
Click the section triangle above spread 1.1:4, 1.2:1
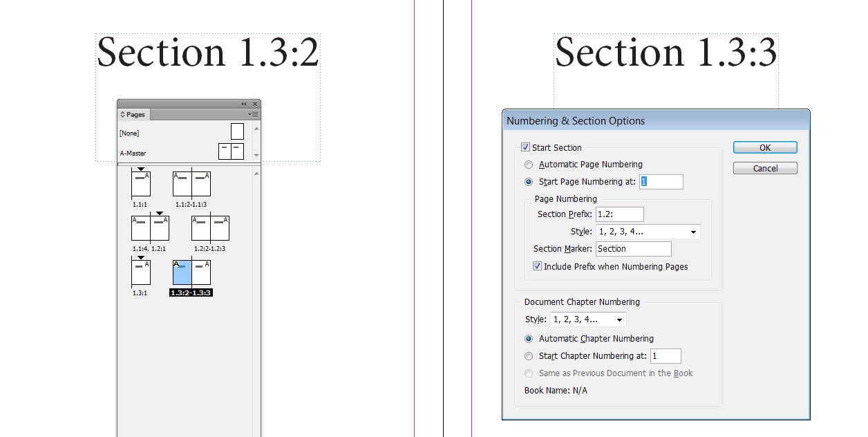click(x=159, y=214)
